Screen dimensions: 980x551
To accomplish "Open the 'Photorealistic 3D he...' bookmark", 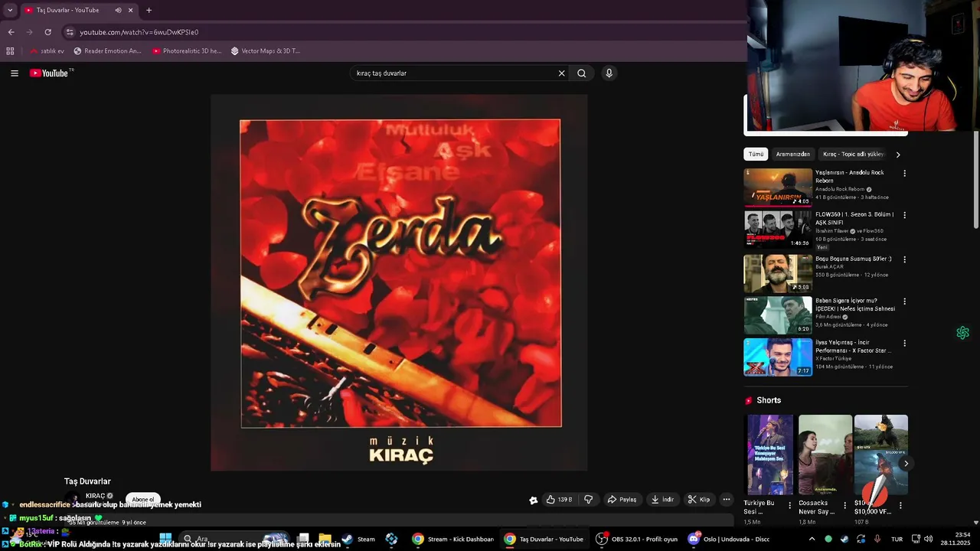I will [187, 51].
